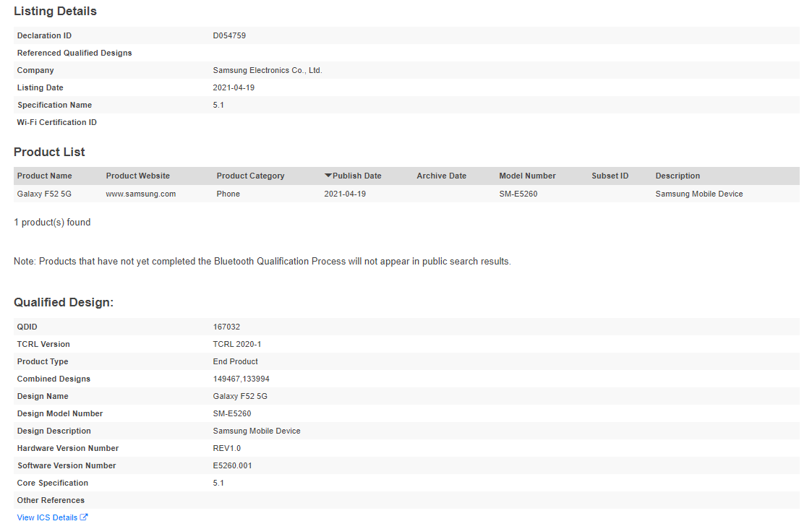
Task: Sort product list by Product Name column
Action: coord(44,176)
